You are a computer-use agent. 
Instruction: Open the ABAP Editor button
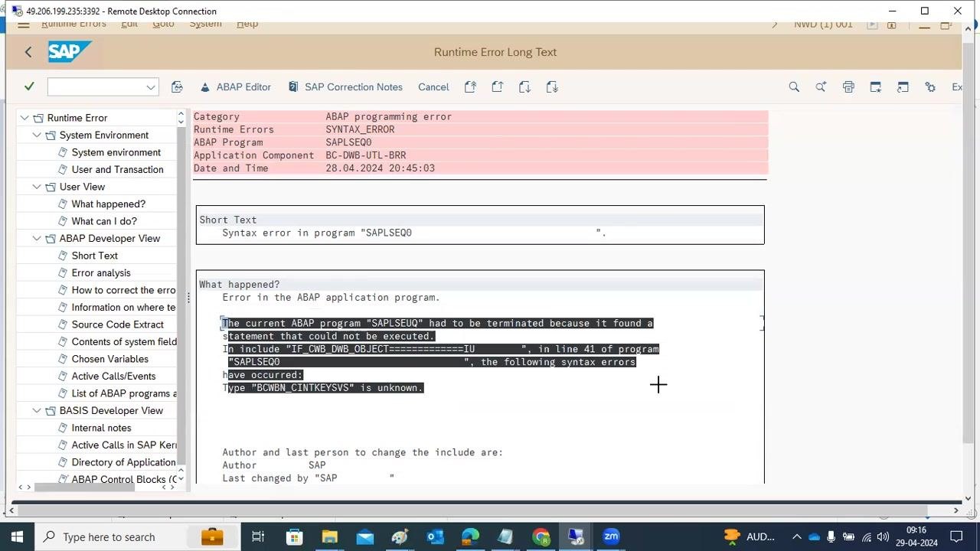236,87
